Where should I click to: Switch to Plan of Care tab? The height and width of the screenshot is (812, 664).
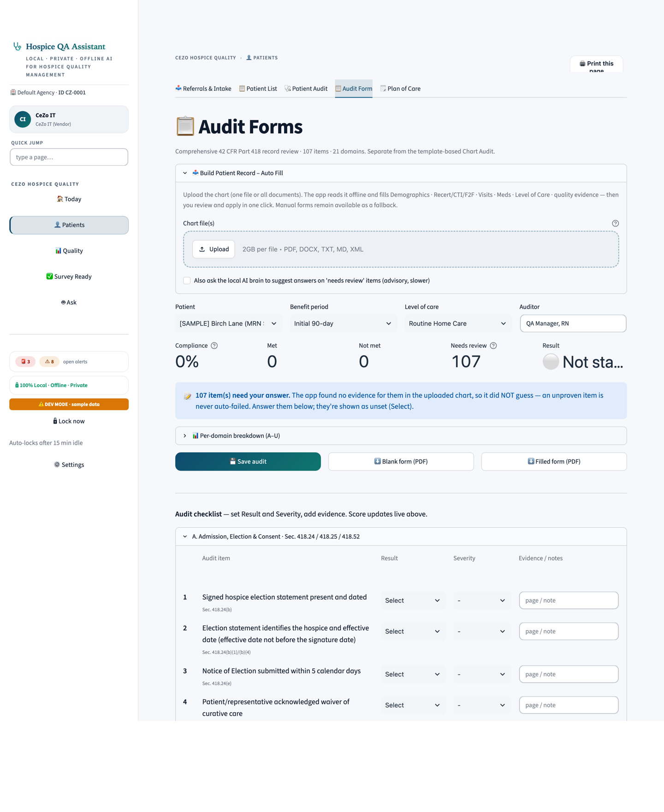click(400, 89)
